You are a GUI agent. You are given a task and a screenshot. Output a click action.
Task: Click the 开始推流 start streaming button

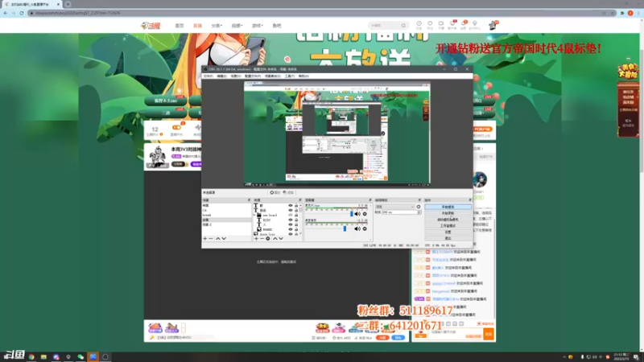(x=448, y=207)
